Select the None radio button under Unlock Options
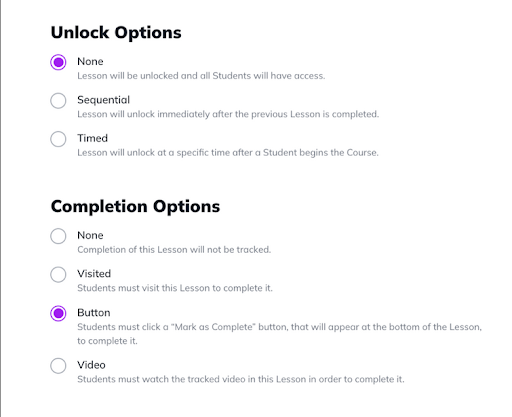The image size is (512, 417). [58, 62]
